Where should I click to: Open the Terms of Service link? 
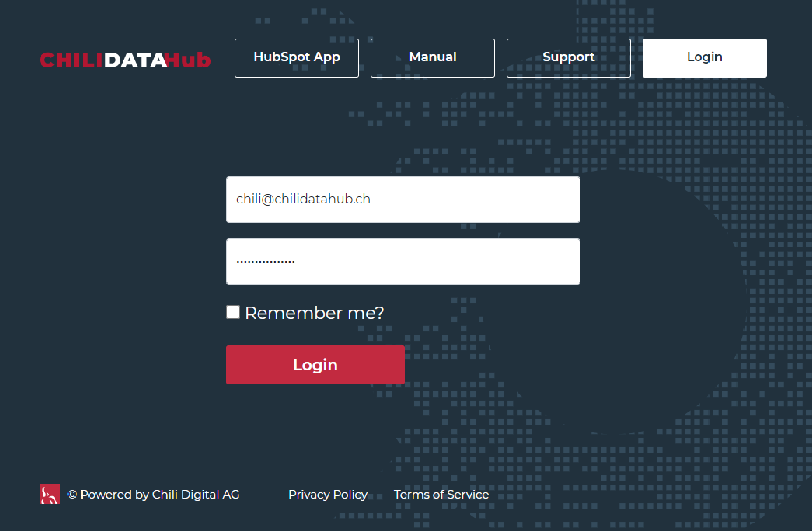pyautogui.click(x=441, y=495)
